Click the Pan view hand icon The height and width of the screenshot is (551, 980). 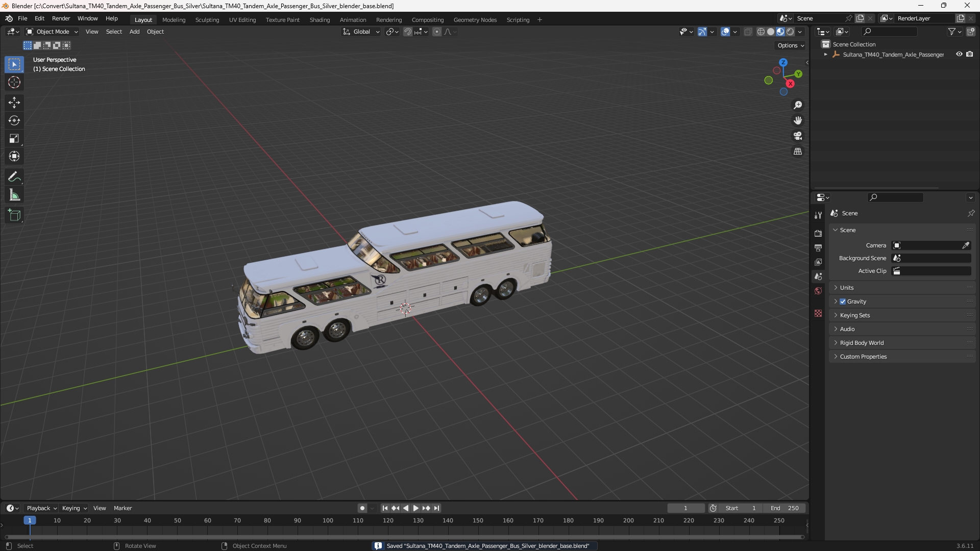(x=797, y=120)
